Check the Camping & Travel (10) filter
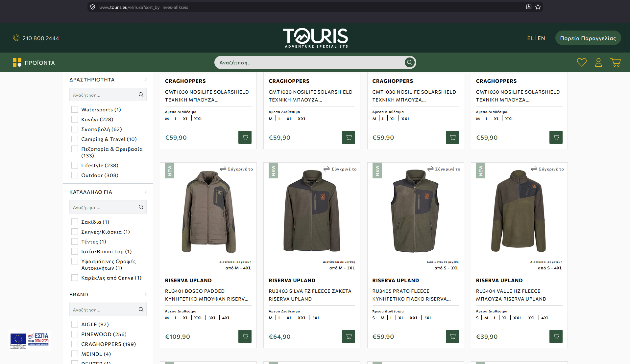The image size is (630, 364). point(75,139)
